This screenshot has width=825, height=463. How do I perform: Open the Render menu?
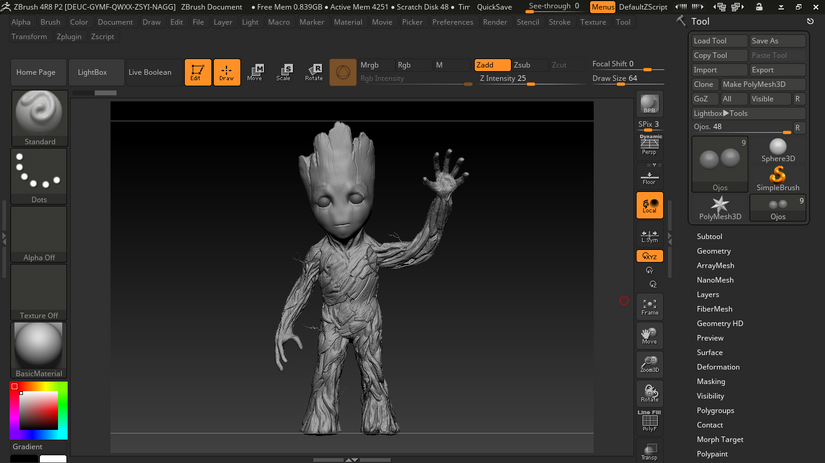(x=495, y=22)
